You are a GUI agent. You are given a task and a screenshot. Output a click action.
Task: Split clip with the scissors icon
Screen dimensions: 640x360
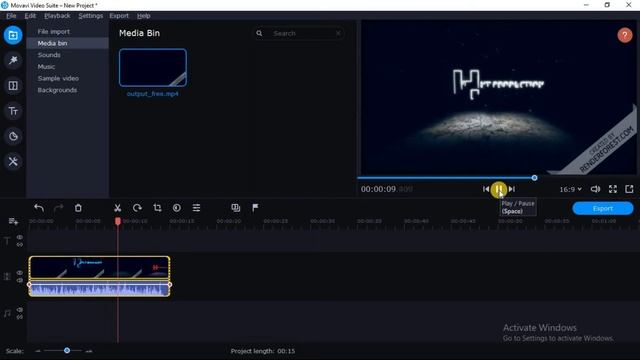(118, 208)
